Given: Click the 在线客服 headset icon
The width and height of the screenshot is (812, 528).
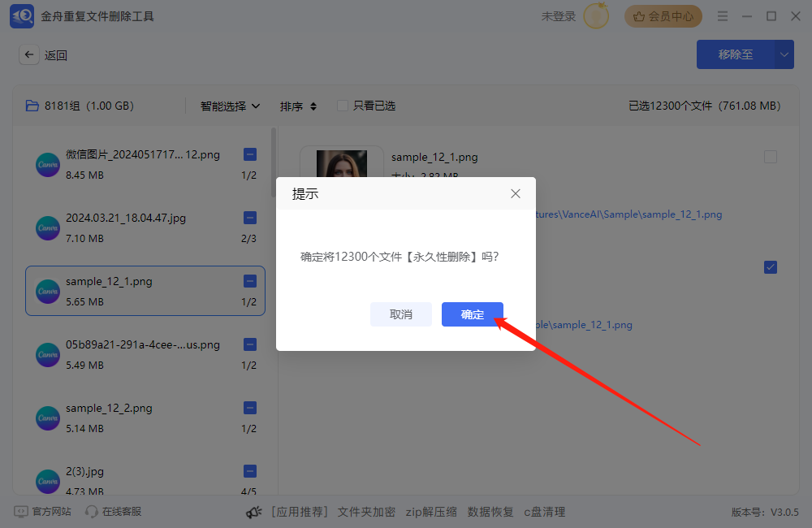Looking at the screenshot, I should pyautogui.click(x=90, y=511).
